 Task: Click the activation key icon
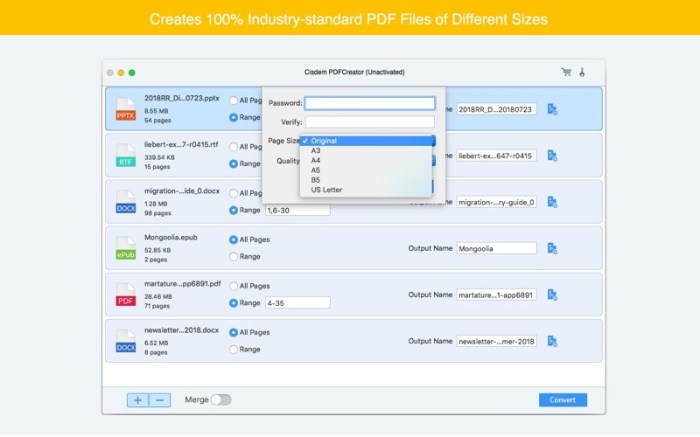point(582,72)
